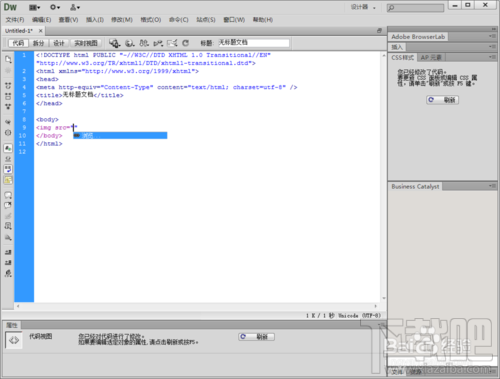
Task: Open the Open Documents coding toolbar icon
Action: [8, 60]
